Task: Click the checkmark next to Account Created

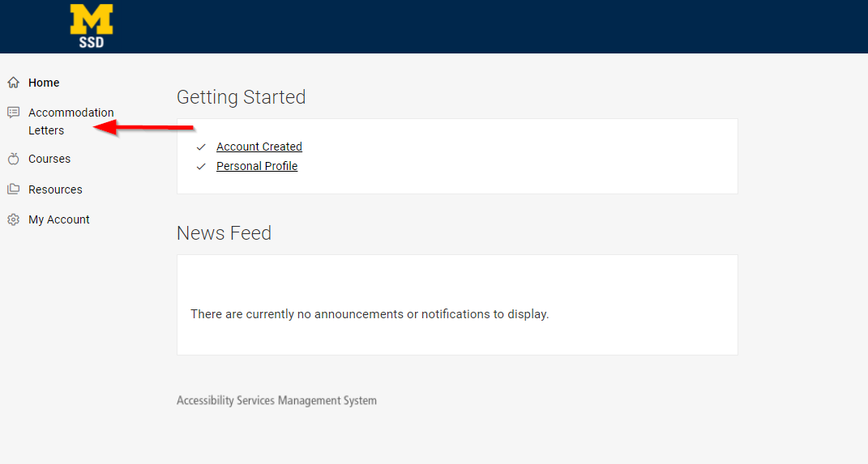Action: click(x=201, y=147)
